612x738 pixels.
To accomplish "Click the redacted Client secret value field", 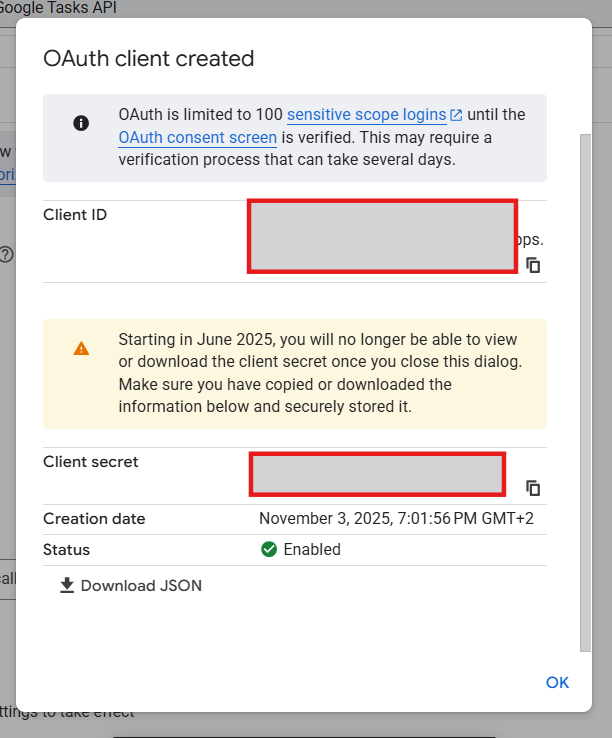I will 377,474.
